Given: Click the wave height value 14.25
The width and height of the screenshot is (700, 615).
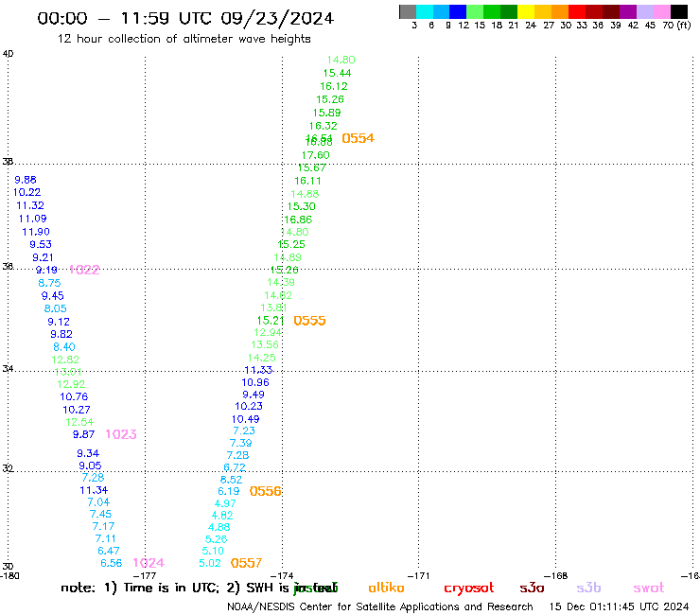Looking at the screenshot, I should coord(262,358).
